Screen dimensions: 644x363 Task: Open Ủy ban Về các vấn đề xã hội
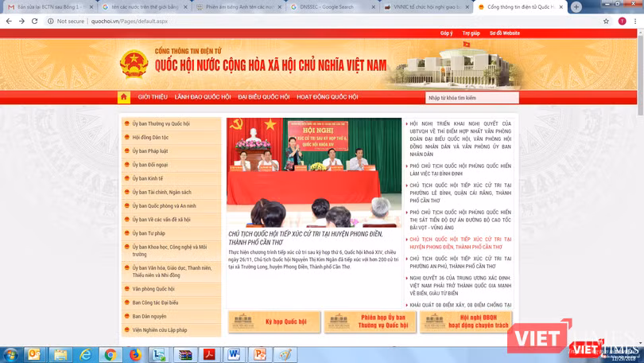(161, 220)
